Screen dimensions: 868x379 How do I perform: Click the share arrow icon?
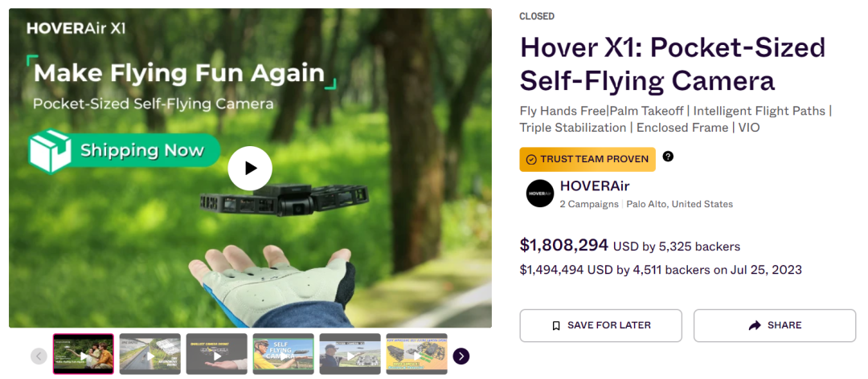(x=754, y=325)
